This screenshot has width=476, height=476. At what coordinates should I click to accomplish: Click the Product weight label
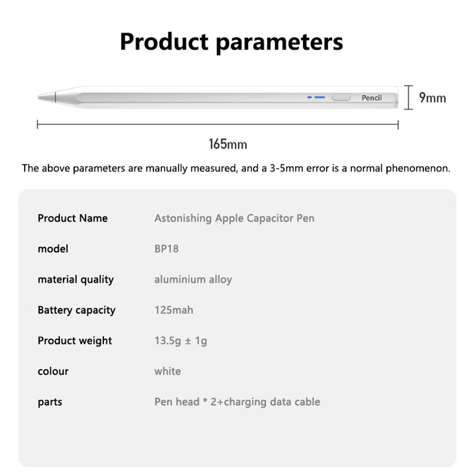point(75,341)
